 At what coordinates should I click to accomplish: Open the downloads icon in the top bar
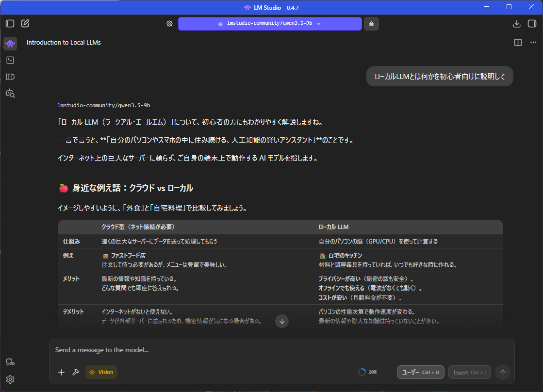[516, 24]
